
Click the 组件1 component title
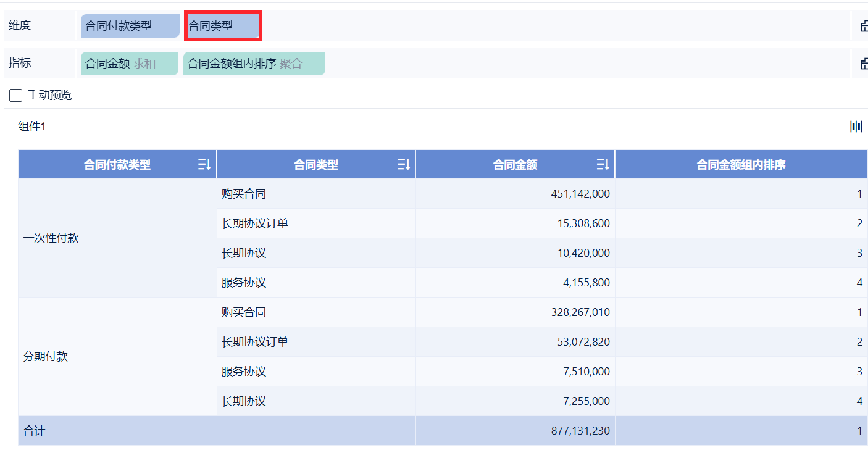32,127
